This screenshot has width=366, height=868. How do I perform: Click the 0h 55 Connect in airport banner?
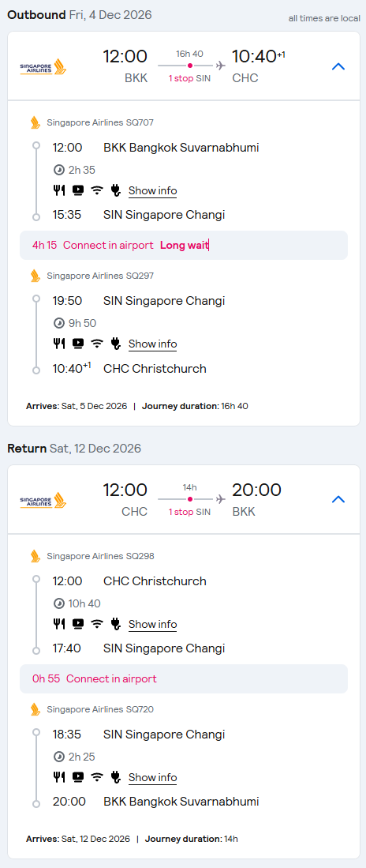tap(184, 678)
